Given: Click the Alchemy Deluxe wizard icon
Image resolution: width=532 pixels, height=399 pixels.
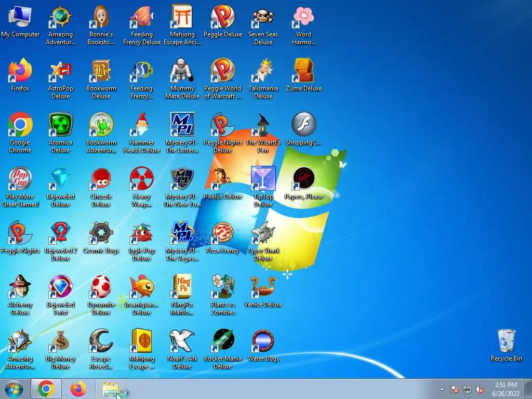Looking at the screenshot, I should click(20, 295).
